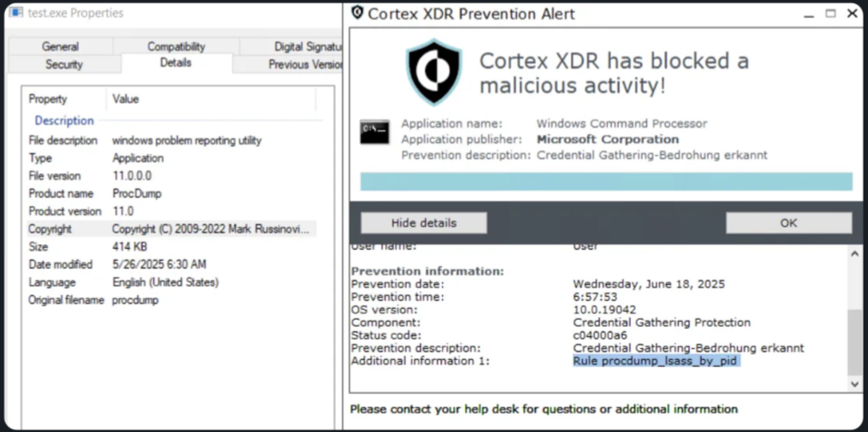Minimize the Cortex XDR alert window
Viewport: 868px width, 432px height.
click(x=808, y=14)
